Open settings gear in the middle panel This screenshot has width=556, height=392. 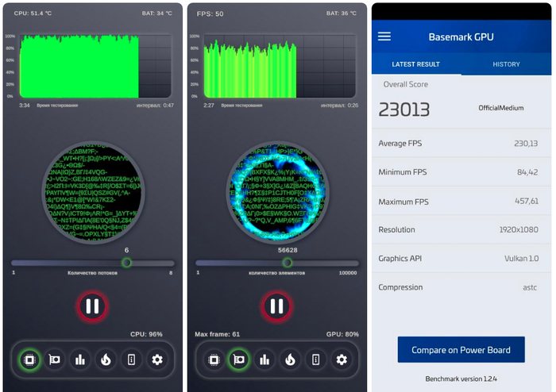click(x=342, y=359)
